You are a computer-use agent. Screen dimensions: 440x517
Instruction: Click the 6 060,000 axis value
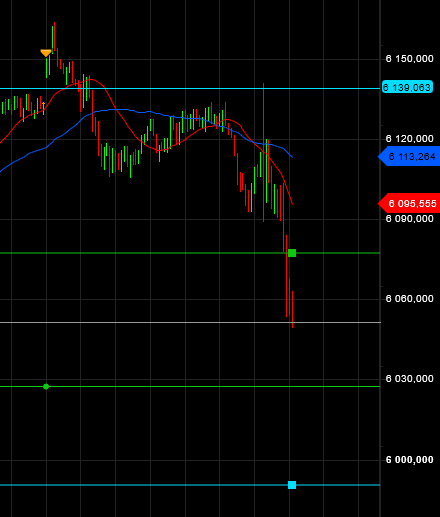(x=409, y=299)
